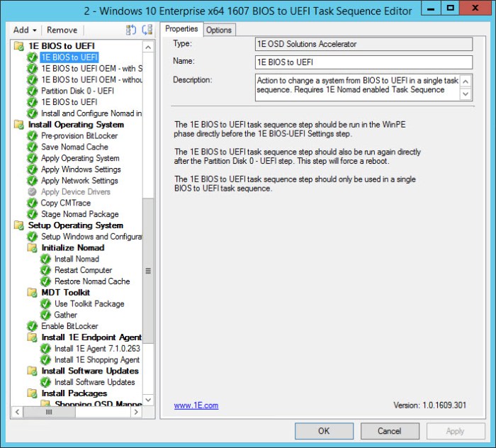Click the green check icon beside Use Toolkit Package

coord(45,304)
